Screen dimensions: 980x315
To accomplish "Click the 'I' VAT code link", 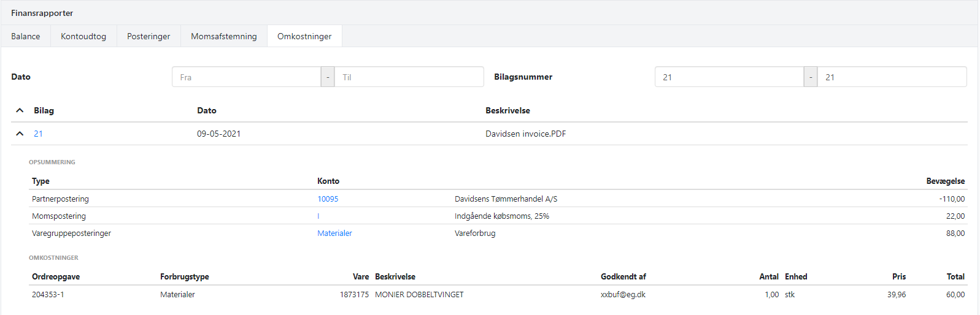I will 318,216.
